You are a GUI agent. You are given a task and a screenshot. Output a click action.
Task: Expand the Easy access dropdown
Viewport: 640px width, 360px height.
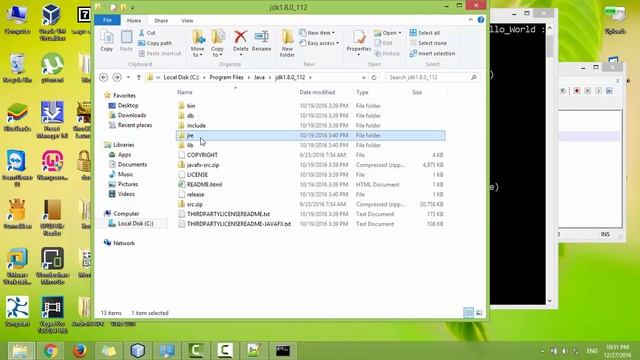coord(319,43)
